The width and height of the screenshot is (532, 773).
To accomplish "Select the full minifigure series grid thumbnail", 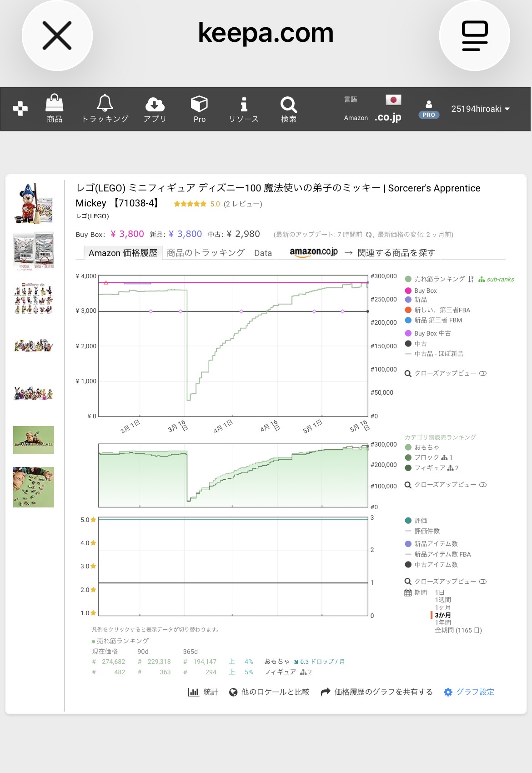I will pos(34,298).
